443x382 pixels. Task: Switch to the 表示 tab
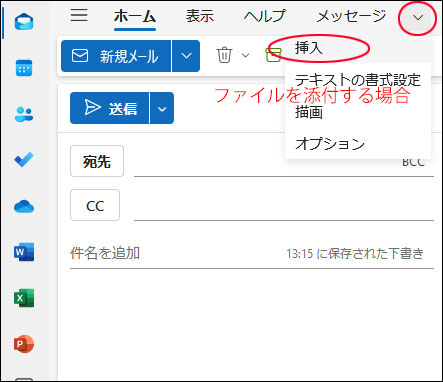(200, 16)
